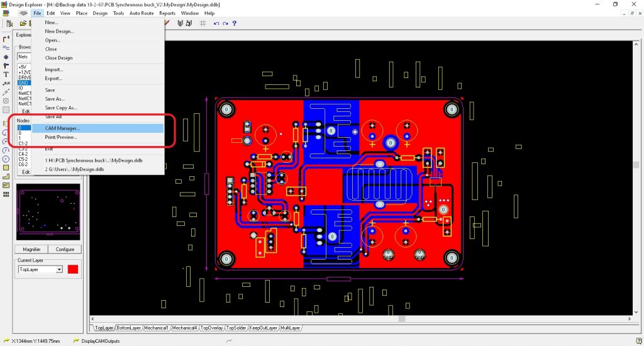Choose Import from the File menu

pos(98,69)
